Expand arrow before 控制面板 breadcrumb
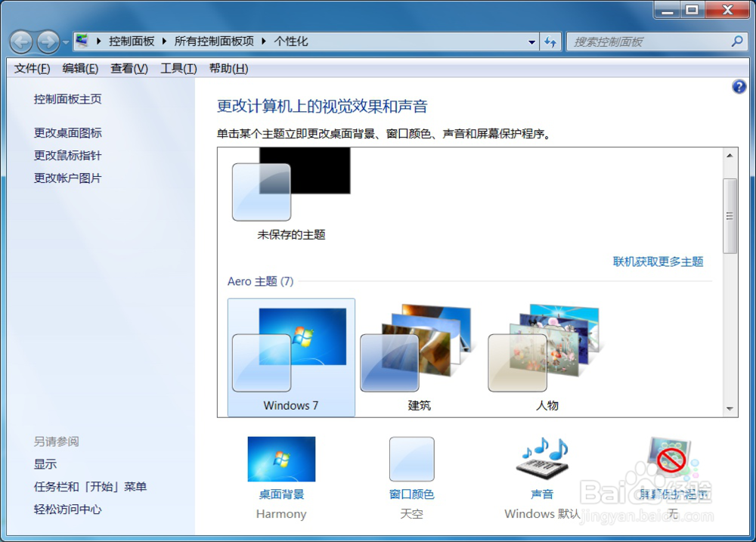Screen dimensions: 756x542 tap(98, 42)
